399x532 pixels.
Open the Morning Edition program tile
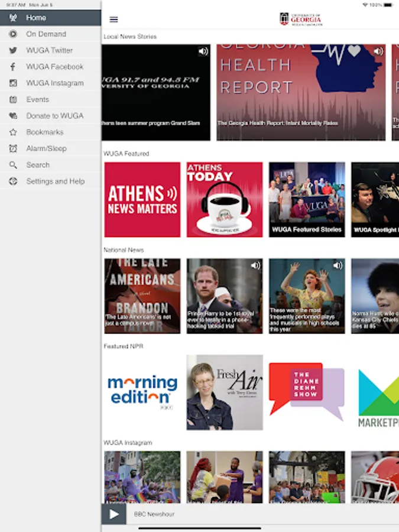click(x=142, y=392)
